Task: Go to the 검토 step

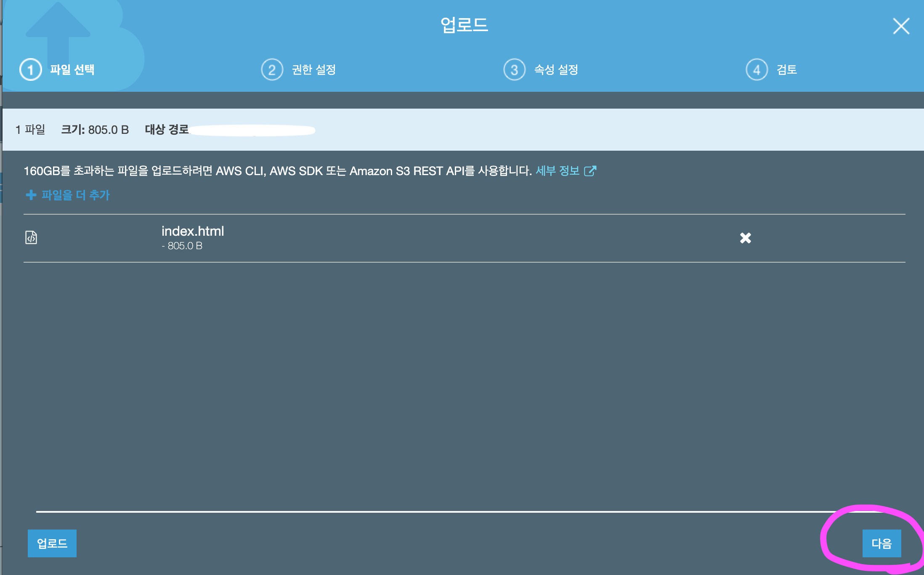Action: point(786,70)
